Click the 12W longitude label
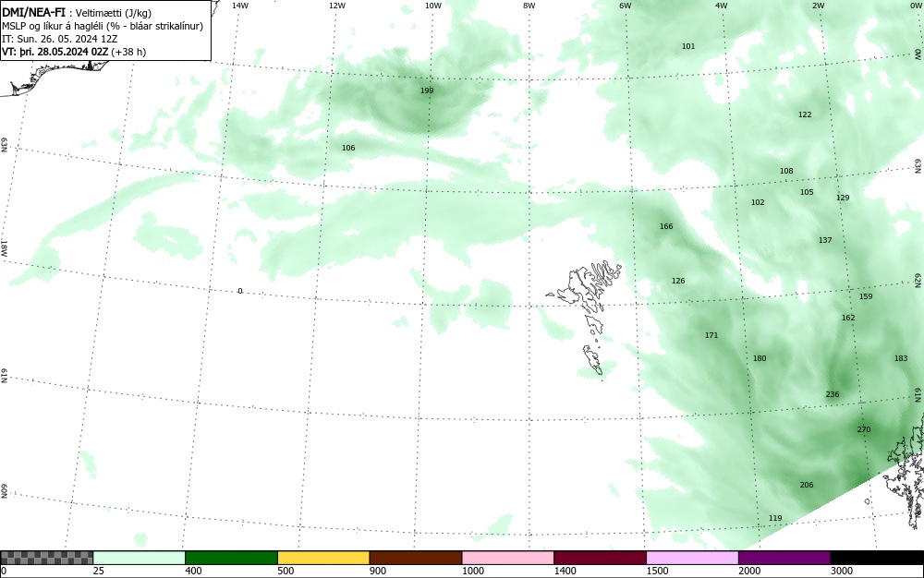Image resolution: width=924 pixels, height=578 pixels. [337, 6]
